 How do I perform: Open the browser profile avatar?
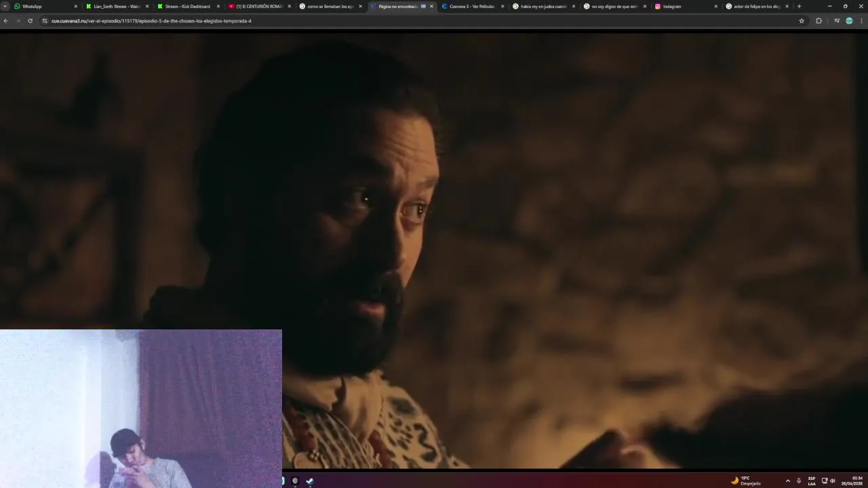click(x=849, y=21)
